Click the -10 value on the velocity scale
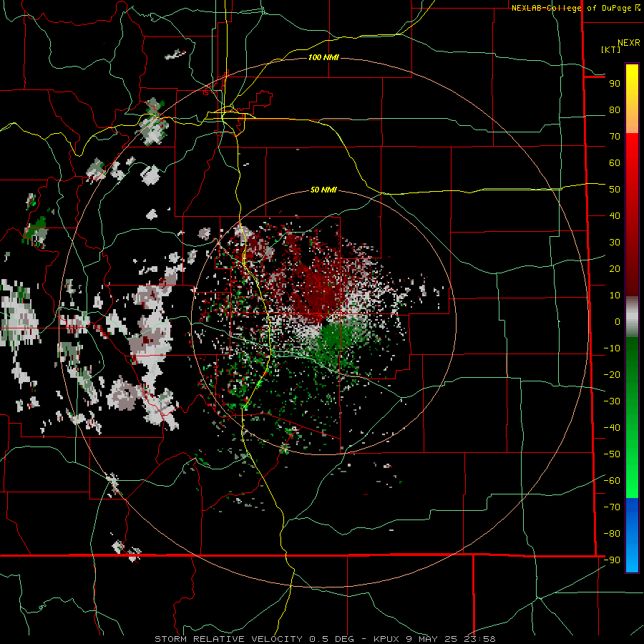644x644 pixels. pyautogui.click(x=612, y=348)
